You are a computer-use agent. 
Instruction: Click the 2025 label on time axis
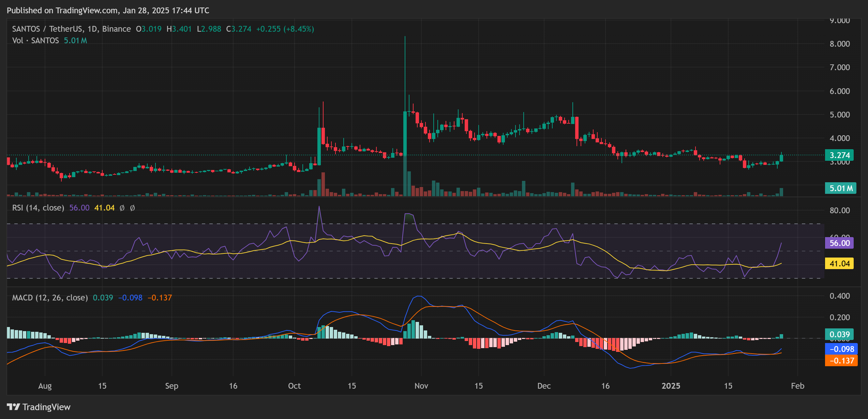pyautogui.click(x=671, y=386)
